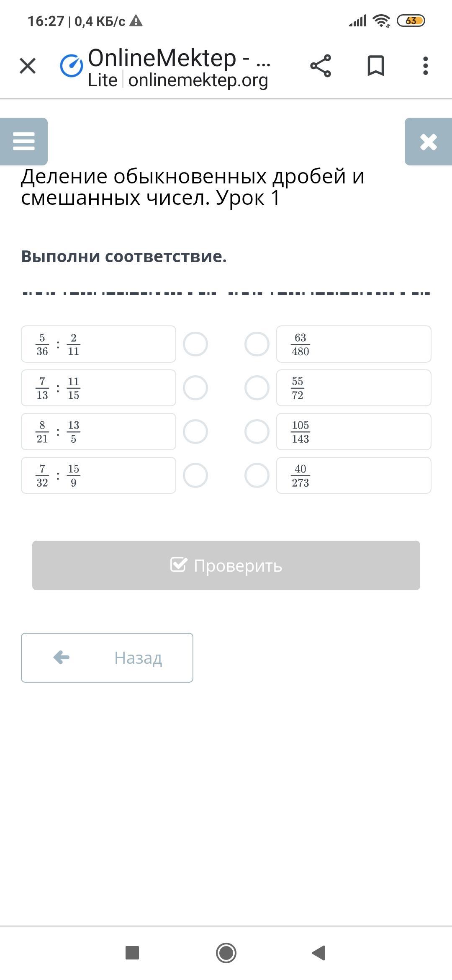Tap the Lite mode speedometer icon
This screenshot has height=980, width=452.
coord(72,66)
